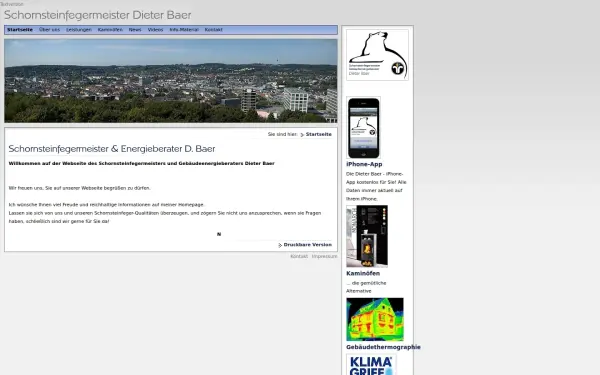Select Kaminöfen in the navigation bar

click(110, 30)
